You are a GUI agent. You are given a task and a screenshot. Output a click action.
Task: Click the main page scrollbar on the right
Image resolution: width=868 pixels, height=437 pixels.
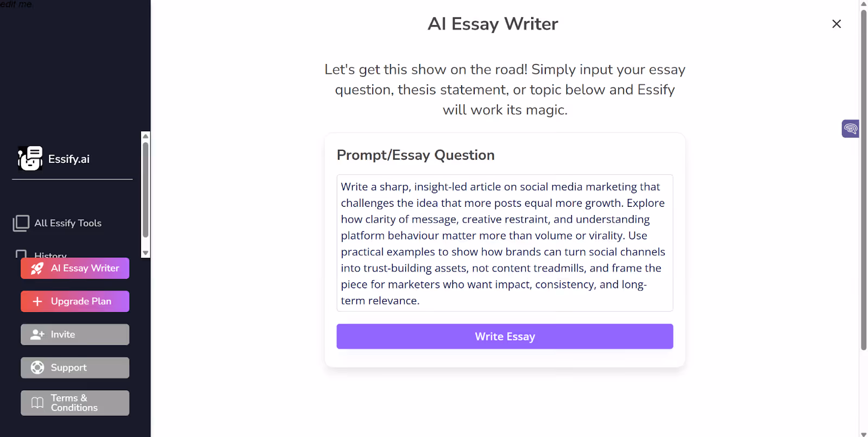863,217
